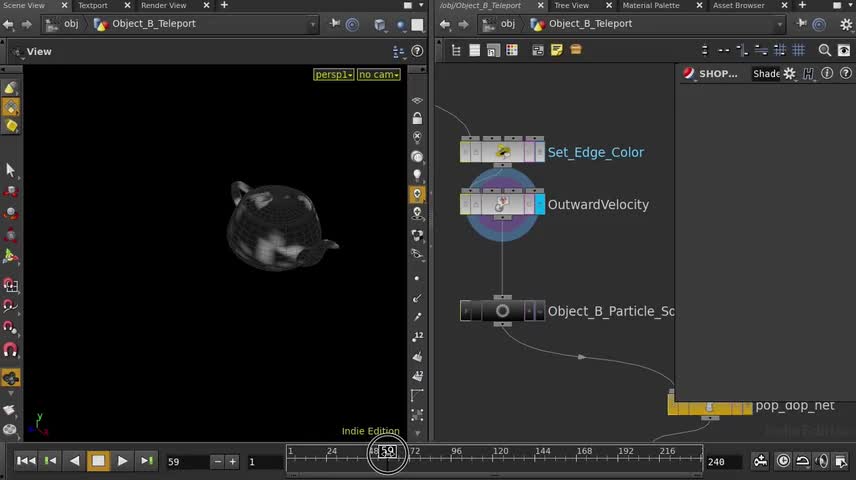Open the no cam camera dropdown
This screenshot has width=856, height=480.
pos(378,74)
